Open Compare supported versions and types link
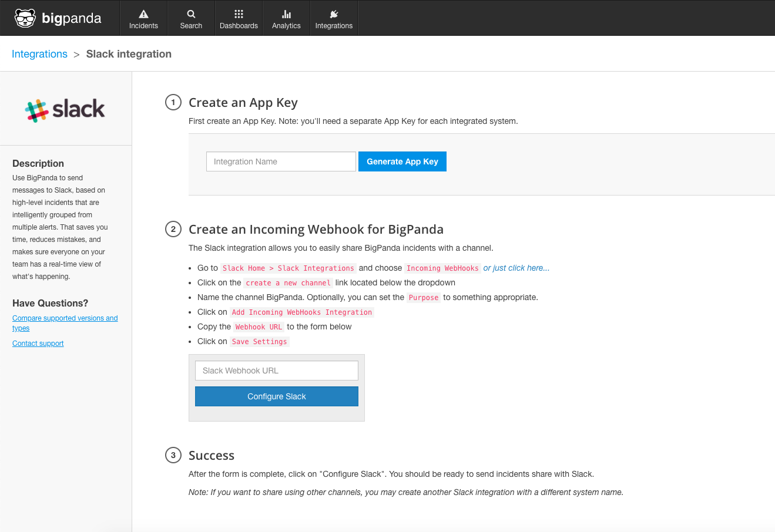The image size is (775, 532). tap(65, 323)
